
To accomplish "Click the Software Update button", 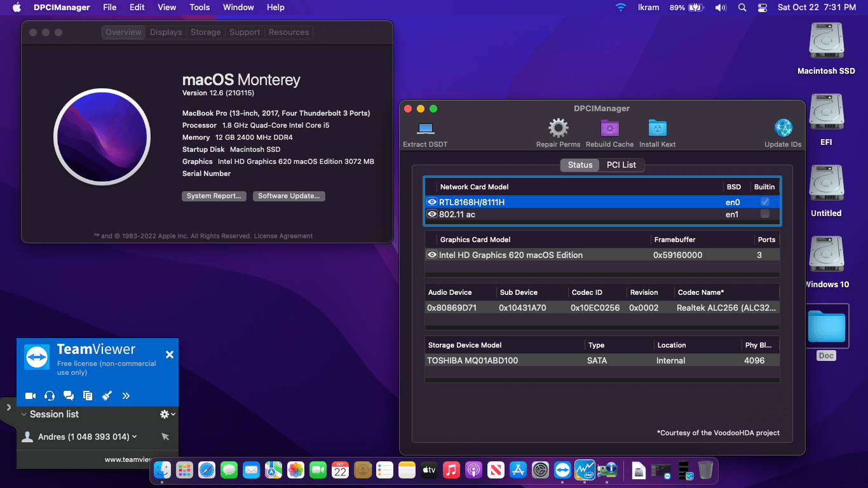I will click(288, 196).
